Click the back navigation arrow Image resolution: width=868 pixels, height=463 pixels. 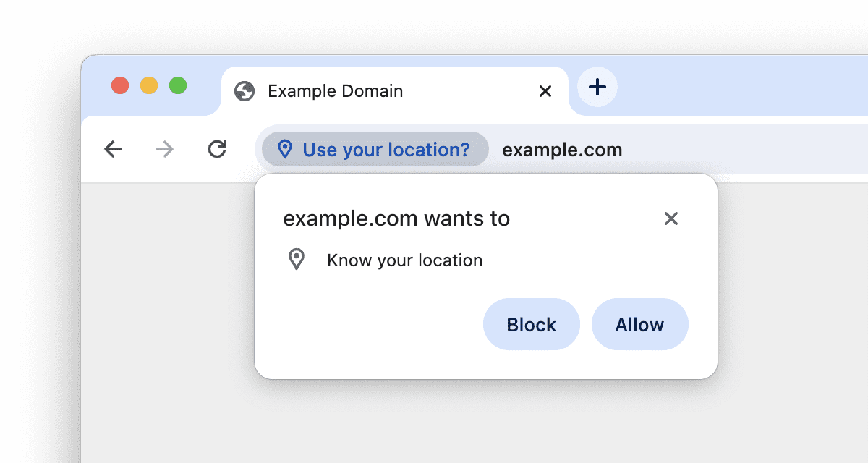tap(114, 149)
